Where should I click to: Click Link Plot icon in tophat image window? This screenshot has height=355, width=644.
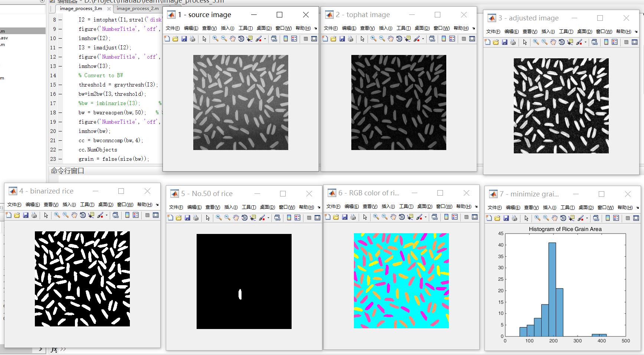[x=432, y=39]
